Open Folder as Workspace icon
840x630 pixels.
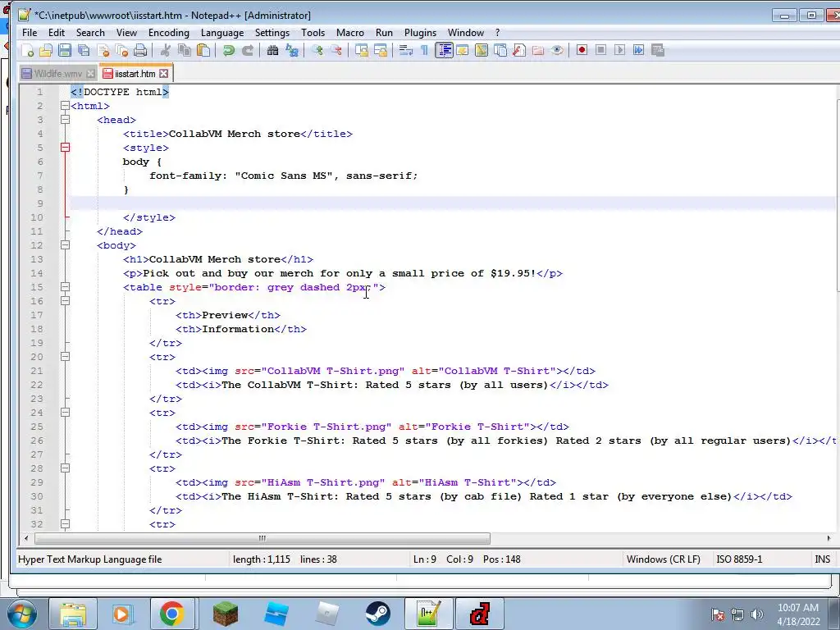[538, 50]
